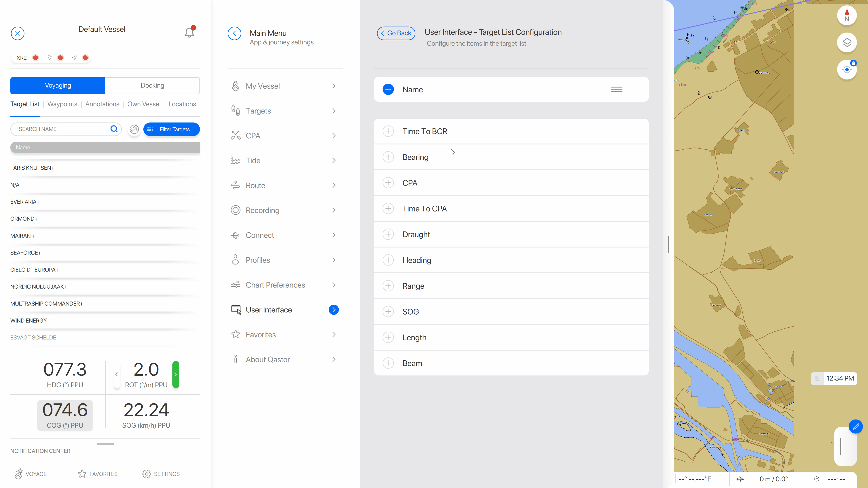Viewport: 868px width, 488px height.
Task: Open the Waypoints tab
Action: [x=62, y=104]
